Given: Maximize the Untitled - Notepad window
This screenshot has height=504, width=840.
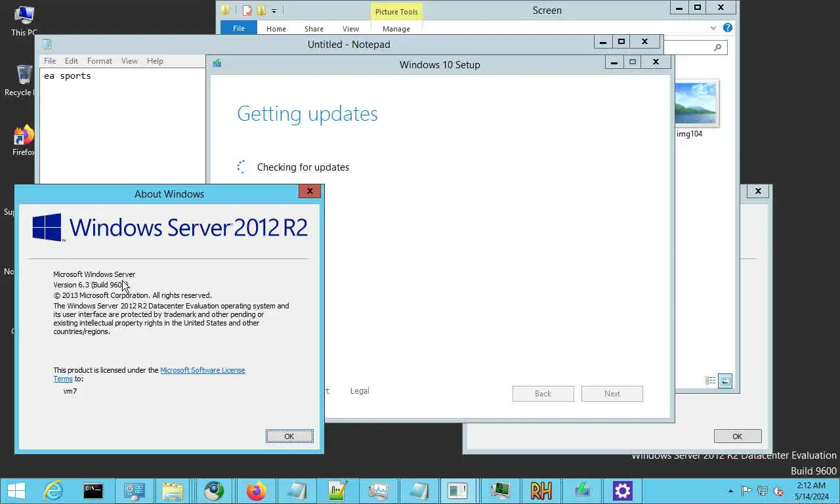Looking at the screenshot, I should [x=621, y=41].
